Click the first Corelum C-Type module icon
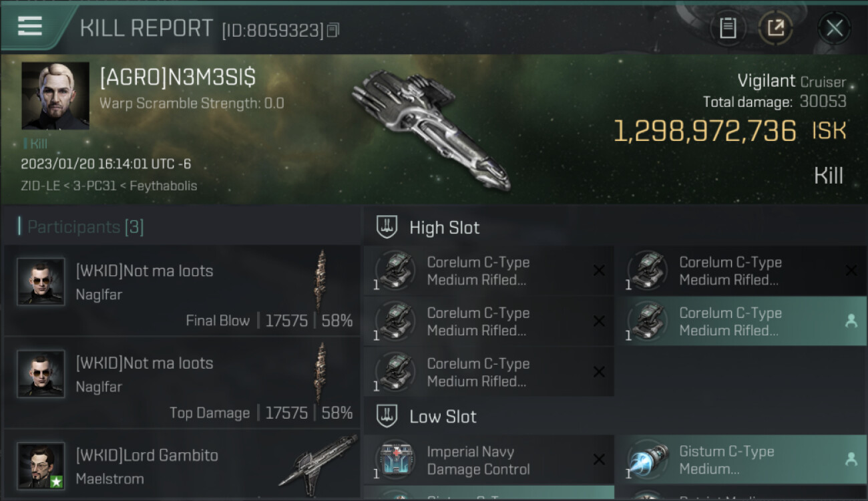Image resolution: width=868 pixels, height=501 pixels. tap(396, 271)
